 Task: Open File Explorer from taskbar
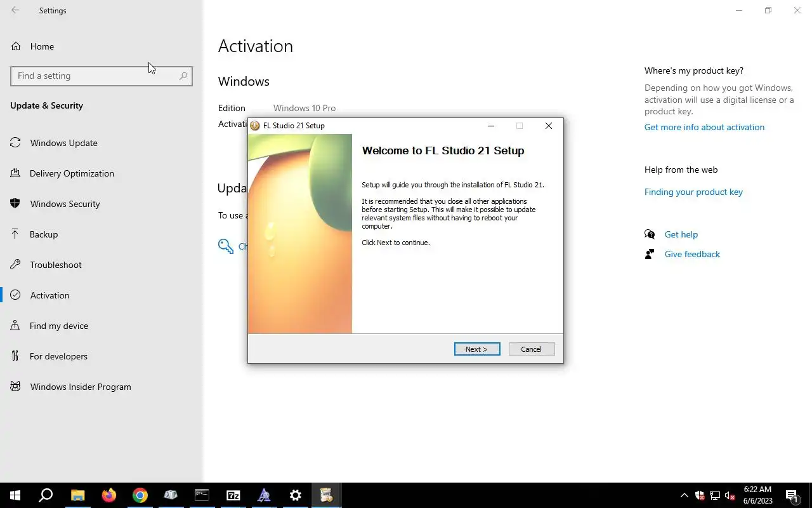[77, 495]
